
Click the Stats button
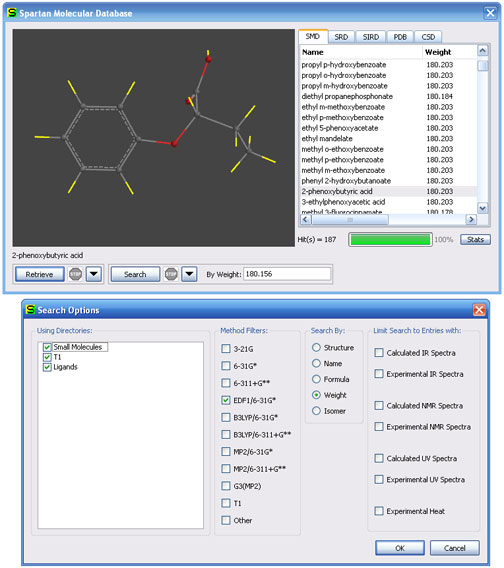(475, 239)
